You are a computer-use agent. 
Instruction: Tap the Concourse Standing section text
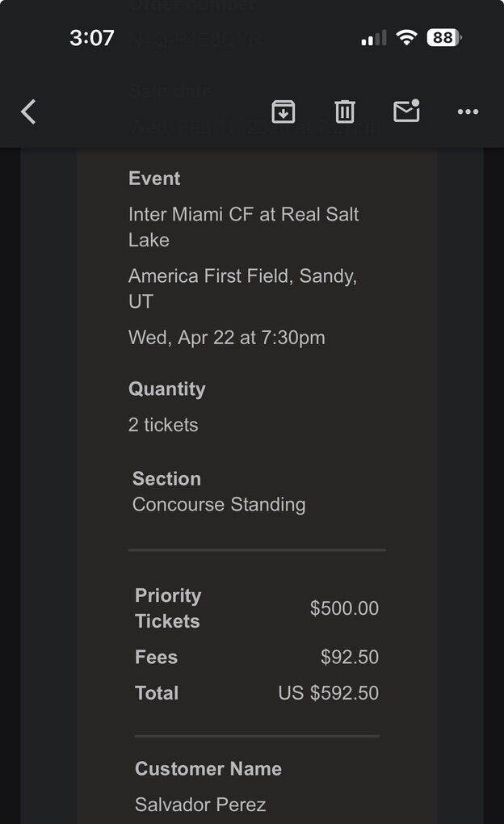click(x=219, y=505)
